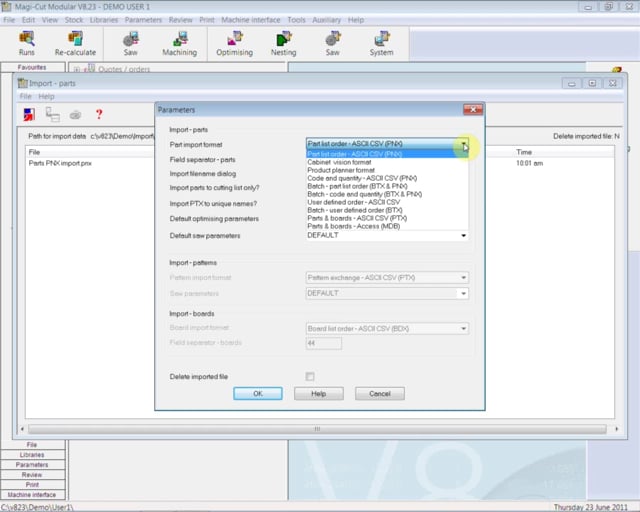Click Help button in the Parameters dialog
The height and width of the screenshot is (512, 640).
319,394
